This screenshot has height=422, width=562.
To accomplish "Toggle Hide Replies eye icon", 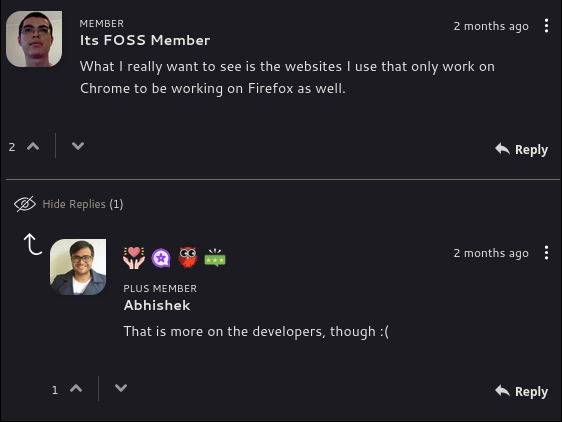I will (25, 204).
